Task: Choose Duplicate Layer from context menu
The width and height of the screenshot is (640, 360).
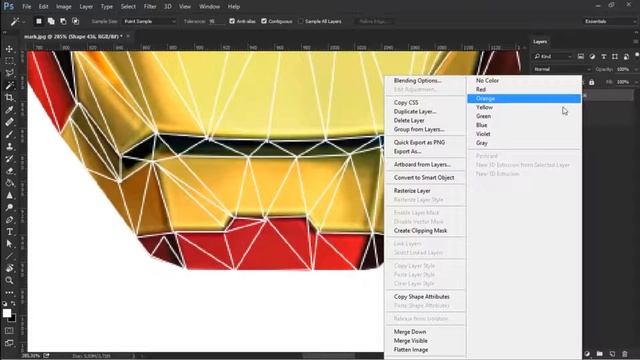Action: (415, 111)
